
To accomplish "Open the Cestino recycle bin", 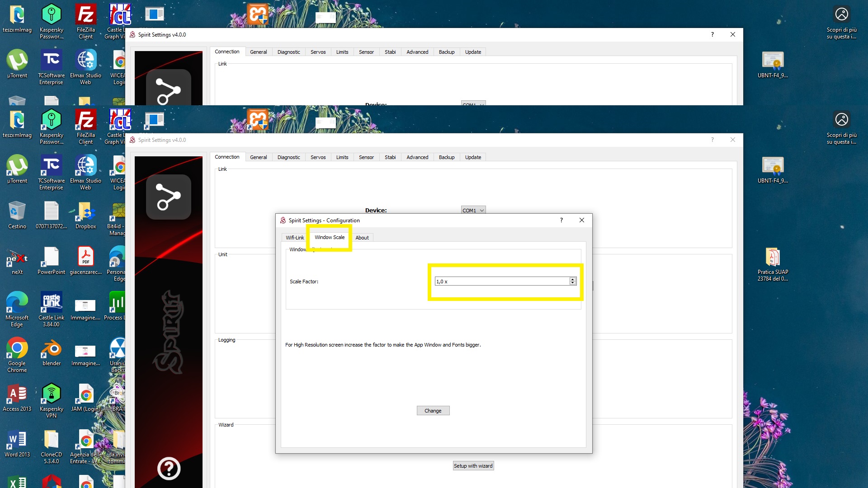I will click(x=17, y=211).
